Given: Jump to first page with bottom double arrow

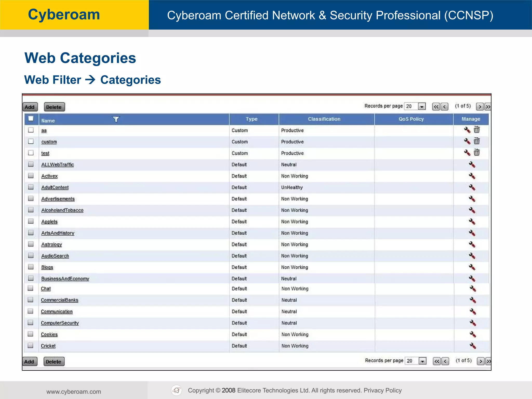Looking at the screenshot, I should pyautogui.click(x=437, y=361).
